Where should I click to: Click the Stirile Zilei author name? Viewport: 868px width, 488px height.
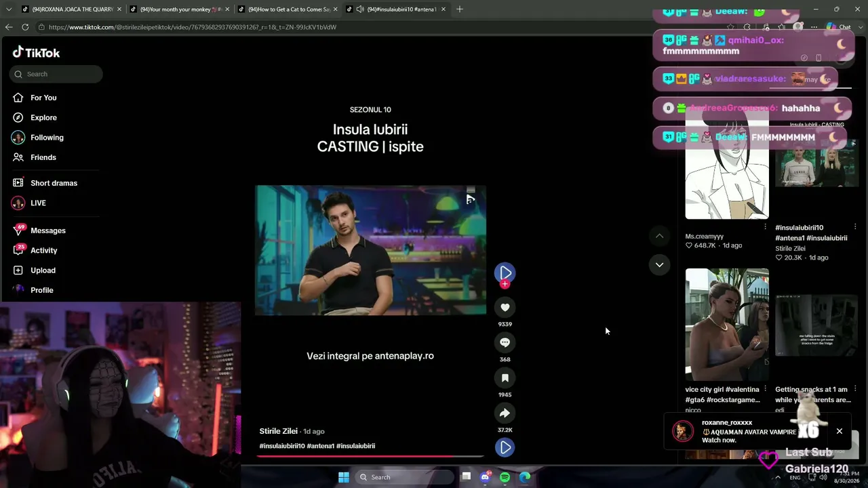(278, 431)
